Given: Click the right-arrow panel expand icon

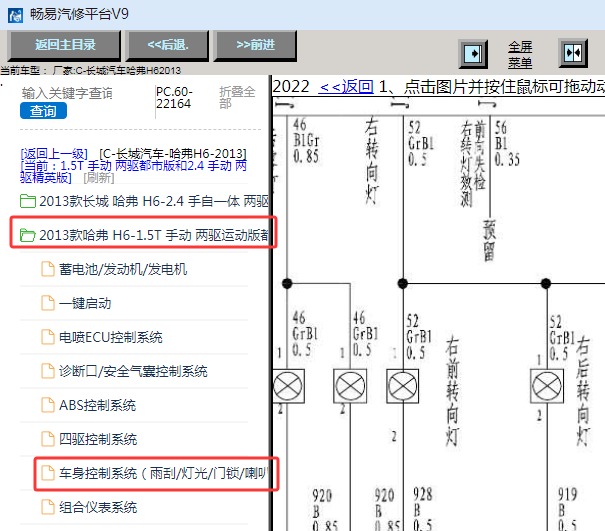Looking at the screenshot, I should 473,54.
